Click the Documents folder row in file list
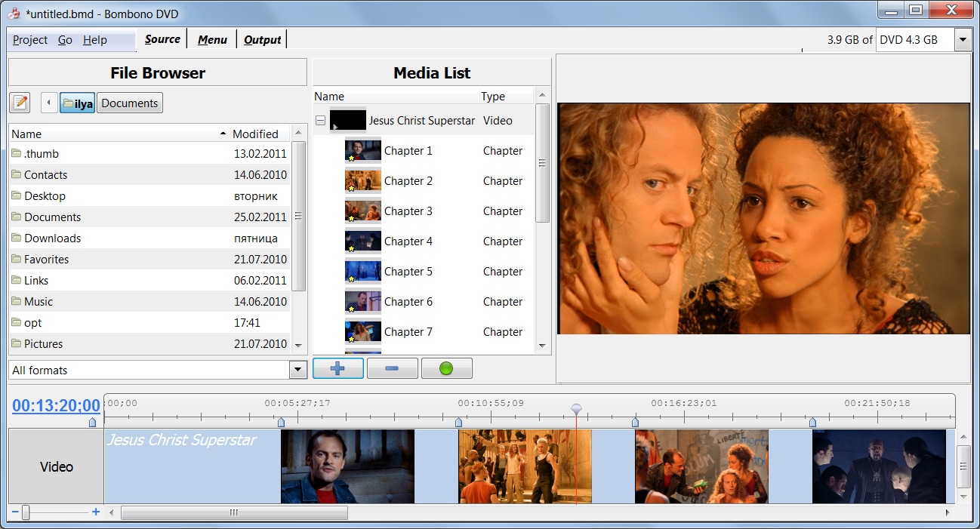 pyautogui.click(x=149, y=217)
